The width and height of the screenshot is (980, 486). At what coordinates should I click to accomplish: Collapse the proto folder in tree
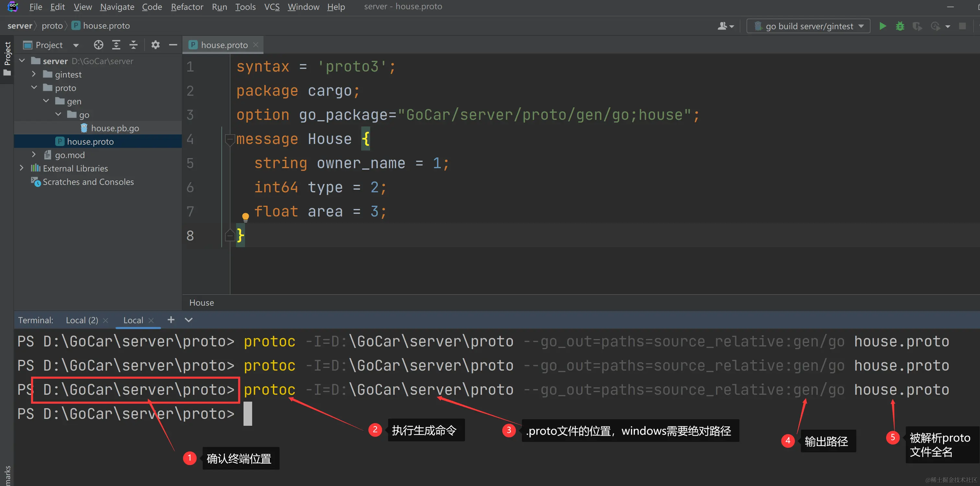[34, 88]
